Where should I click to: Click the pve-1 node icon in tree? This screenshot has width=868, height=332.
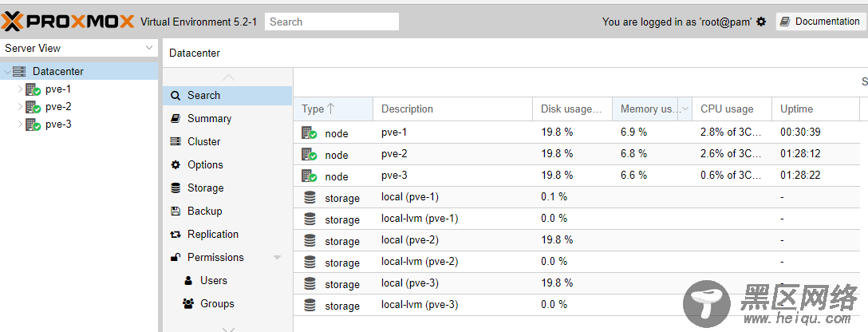[x=34, y=89]
